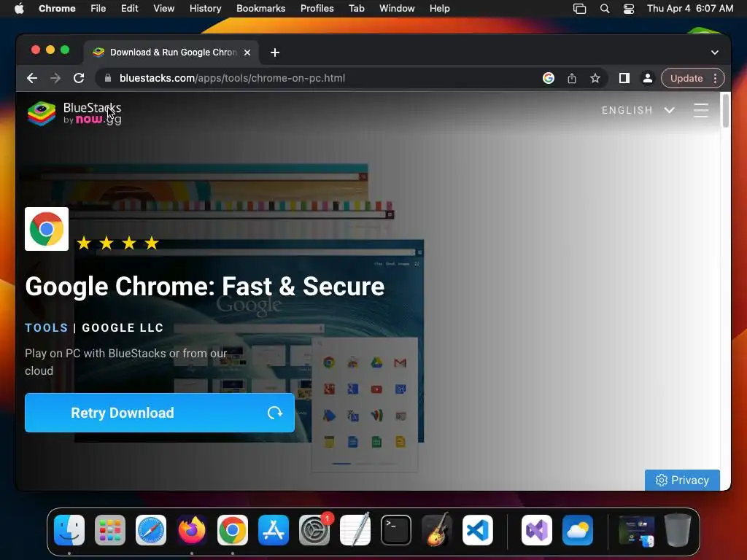The image size is (747, 560).
Task: Open the File menu
Action: [x=98, y=9]
